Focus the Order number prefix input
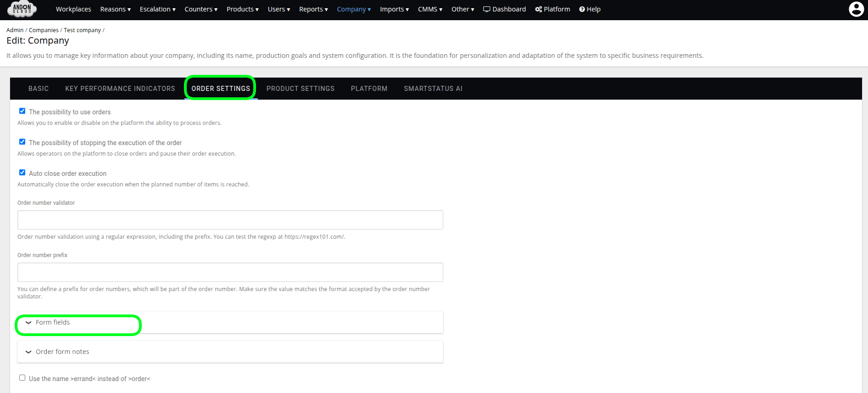 coord(230,272)
